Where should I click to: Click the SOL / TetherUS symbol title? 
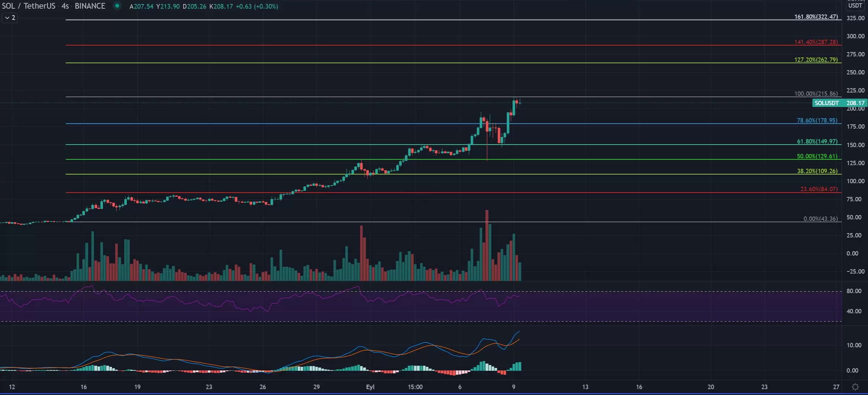29,6
